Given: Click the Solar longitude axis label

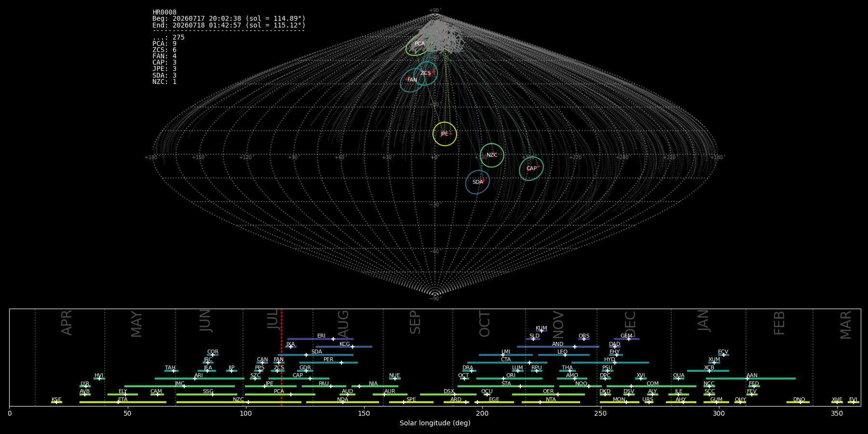Looking at the screenshot, I should [435, 423].
